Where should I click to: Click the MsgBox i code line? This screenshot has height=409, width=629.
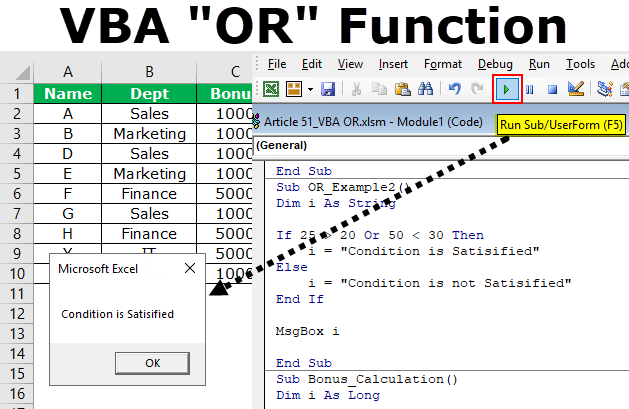pos(308,332)
